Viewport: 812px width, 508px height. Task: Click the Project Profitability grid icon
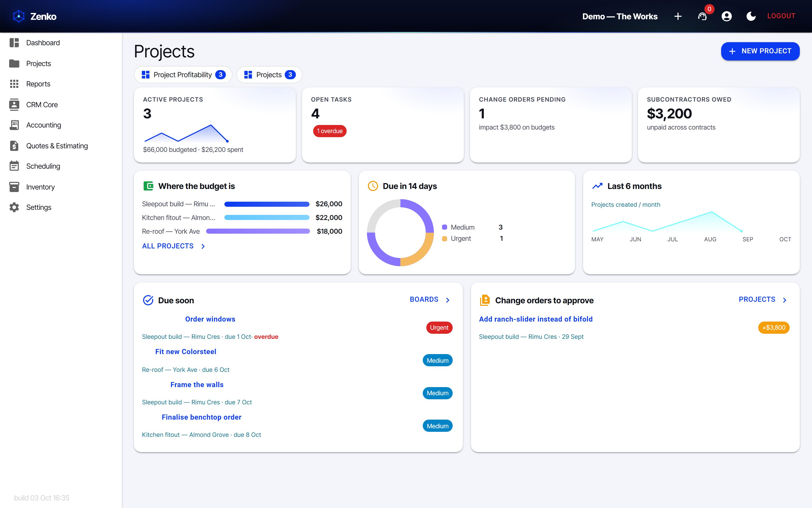tap(146, 75)
